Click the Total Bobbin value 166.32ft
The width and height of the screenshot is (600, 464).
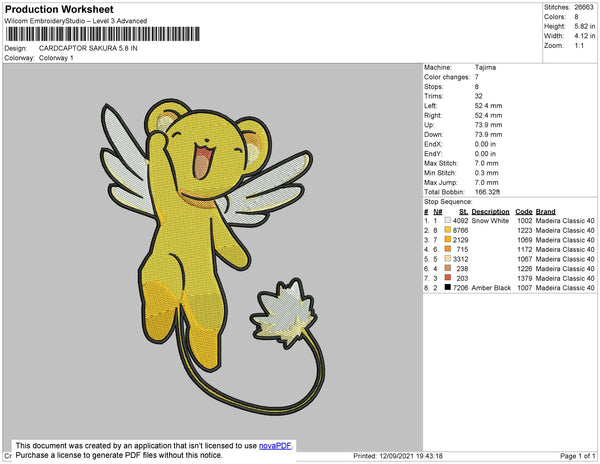[487, 192]
